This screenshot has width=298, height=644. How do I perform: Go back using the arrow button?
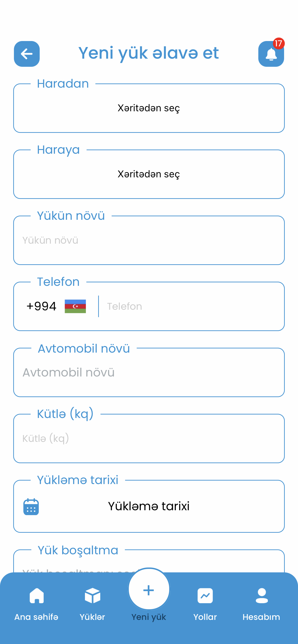pyautogui.click(x=27, y=54)
